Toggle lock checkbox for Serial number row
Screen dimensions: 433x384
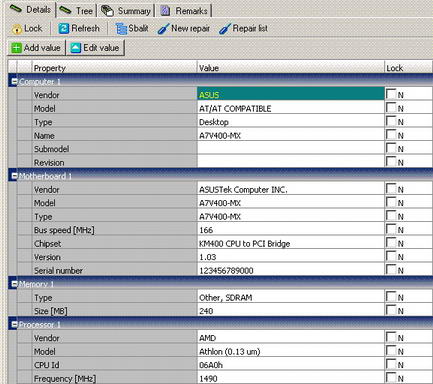click(x=391, y=269)
